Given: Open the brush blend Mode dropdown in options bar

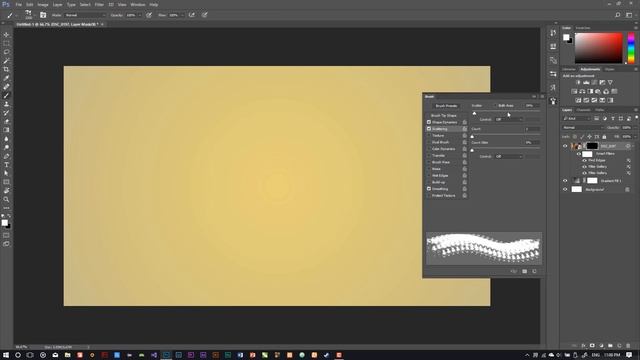Looking at the screenshot, I should click(85, 15).
